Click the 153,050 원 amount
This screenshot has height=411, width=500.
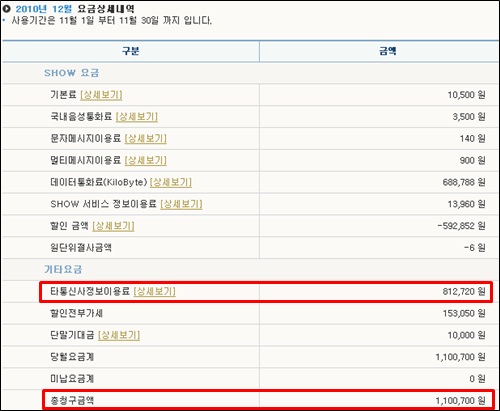click(x=464, y=313)
